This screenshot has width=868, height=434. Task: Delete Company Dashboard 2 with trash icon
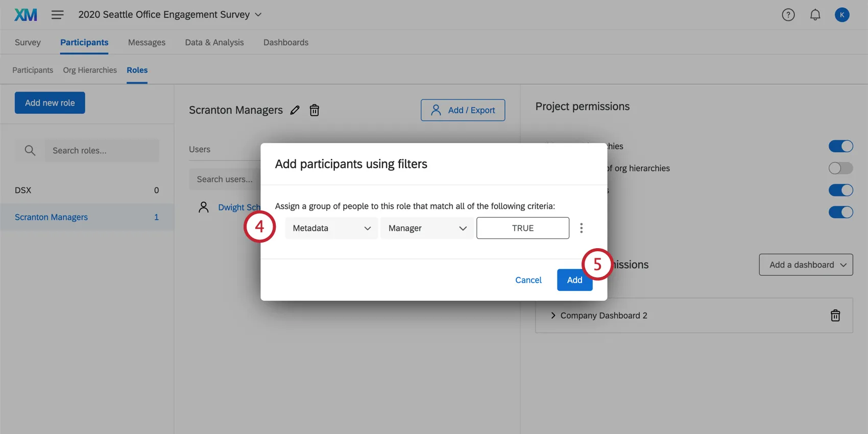[x=835, y=316]
